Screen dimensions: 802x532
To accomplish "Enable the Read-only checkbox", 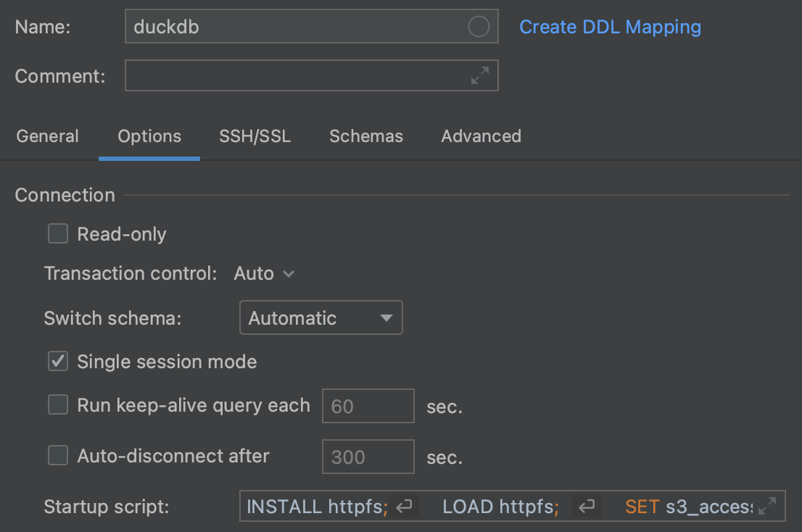I will tap(57, 233).
